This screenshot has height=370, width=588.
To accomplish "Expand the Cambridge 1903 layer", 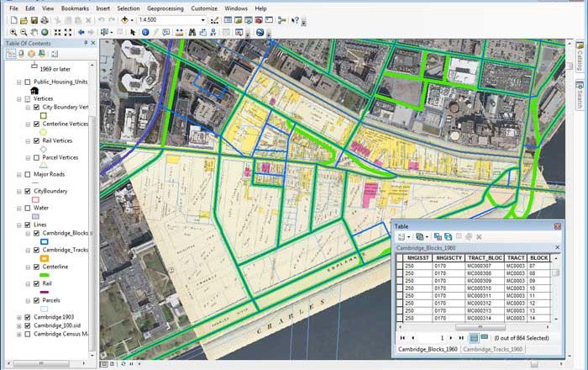I will tap(18, 318).
